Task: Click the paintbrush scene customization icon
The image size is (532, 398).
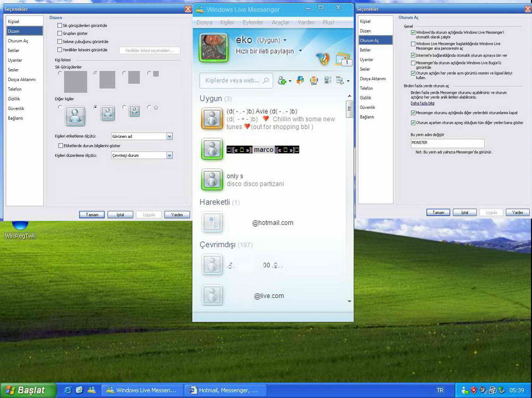Action: 322,59
